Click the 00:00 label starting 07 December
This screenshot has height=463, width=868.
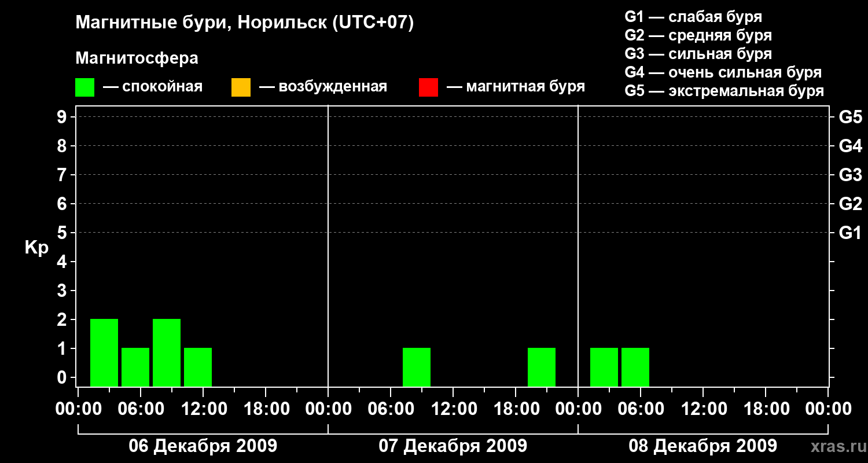pos(328,409)
